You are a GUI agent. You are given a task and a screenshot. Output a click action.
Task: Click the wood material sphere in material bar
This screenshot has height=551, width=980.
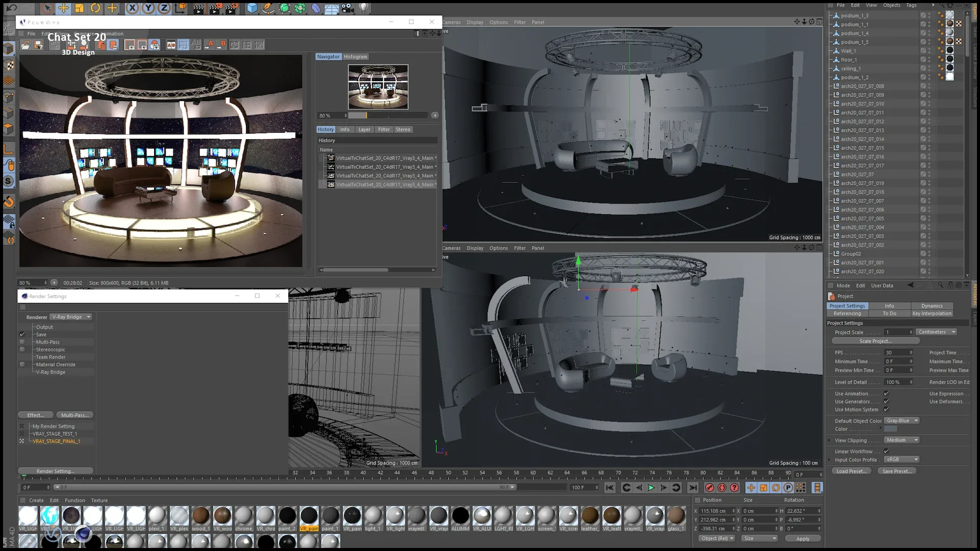click(201, 515)
